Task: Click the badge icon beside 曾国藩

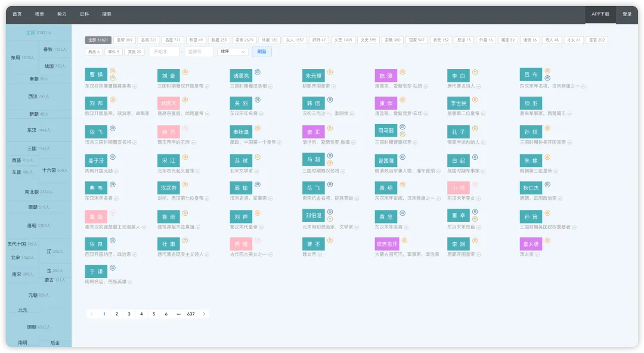Action: [x=402, y=157]
